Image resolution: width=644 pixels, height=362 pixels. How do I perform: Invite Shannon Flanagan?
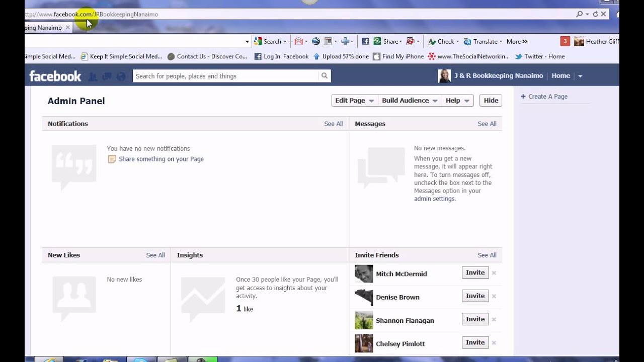point(475,319)
